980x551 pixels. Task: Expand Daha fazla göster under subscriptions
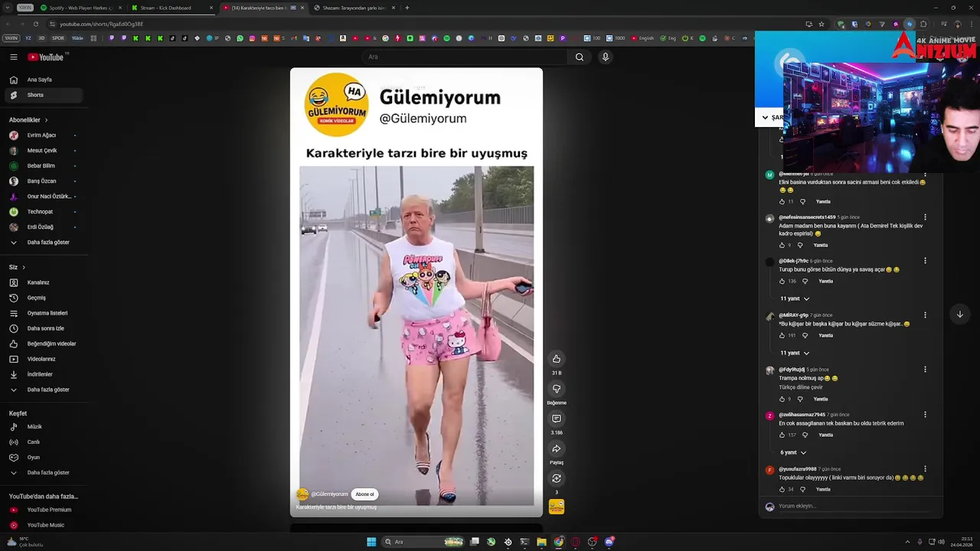44,243
